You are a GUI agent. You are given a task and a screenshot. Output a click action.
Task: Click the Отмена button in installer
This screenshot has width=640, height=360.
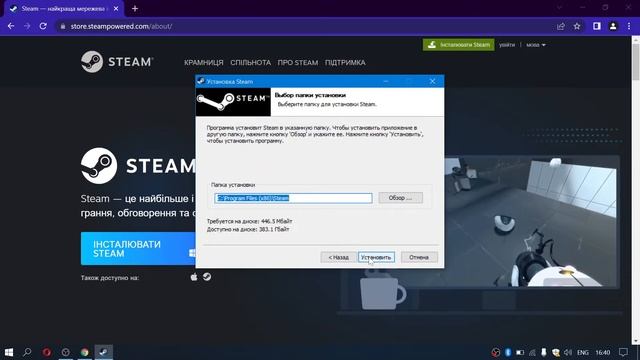tap(419, 257)
